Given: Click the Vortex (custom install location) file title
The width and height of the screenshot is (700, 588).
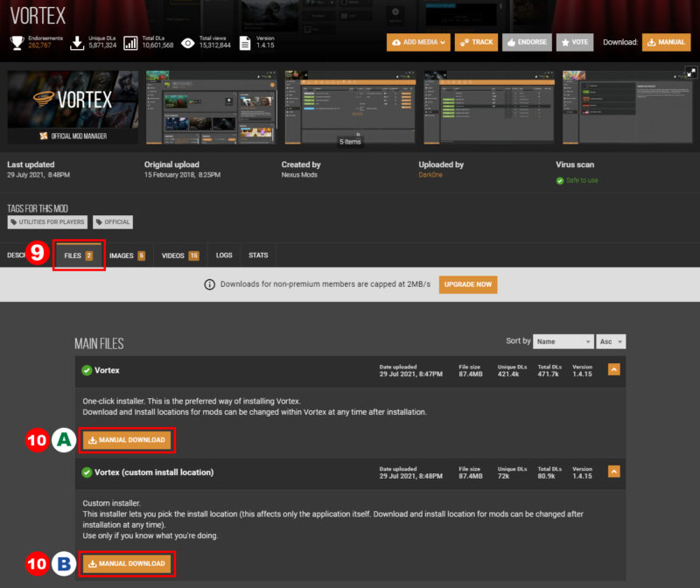Looking at the screenshot, I should coord(154,472).
